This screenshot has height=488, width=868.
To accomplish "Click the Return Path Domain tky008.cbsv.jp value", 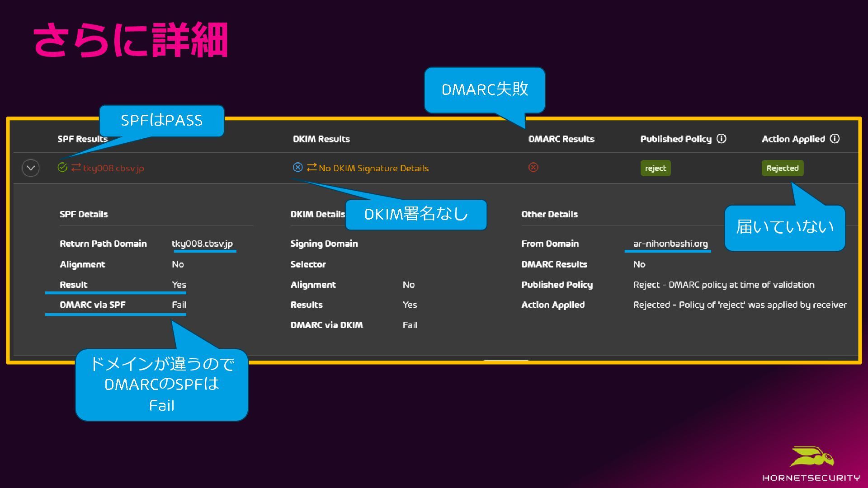I will [202, 244].
